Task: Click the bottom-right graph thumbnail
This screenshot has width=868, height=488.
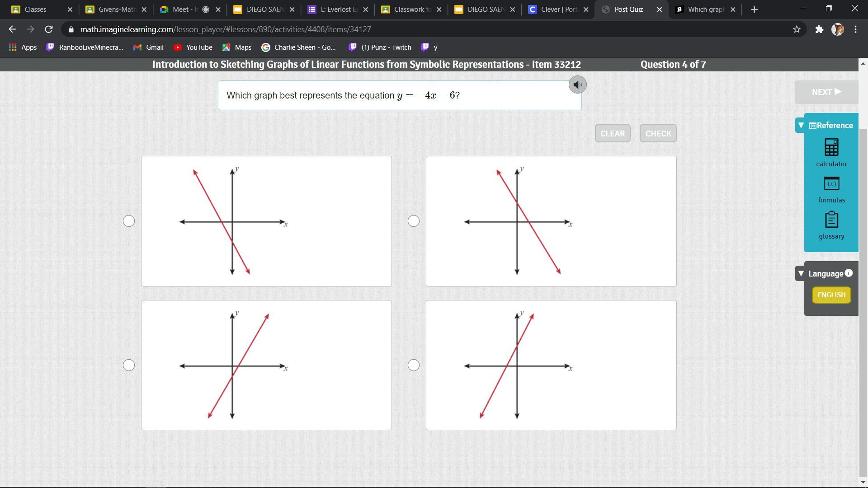Action: (551, 365)
